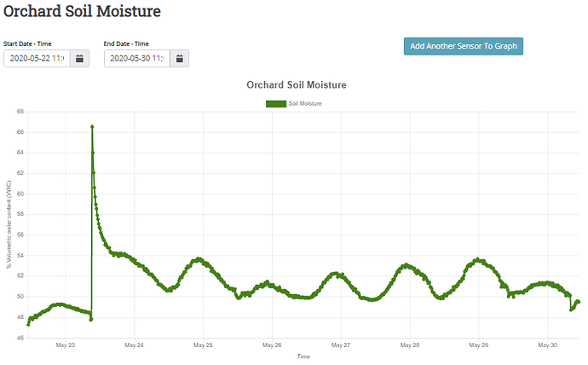
Task: Select the highest spike data point on the graph
Action: (x=92, y=126)
